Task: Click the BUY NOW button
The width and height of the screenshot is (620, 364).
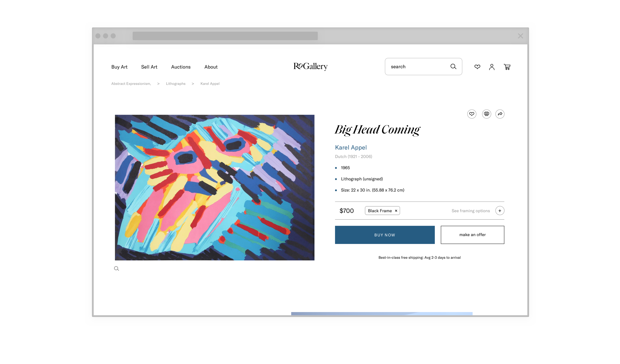Action: pyautogui.click(x=385, y=235)
